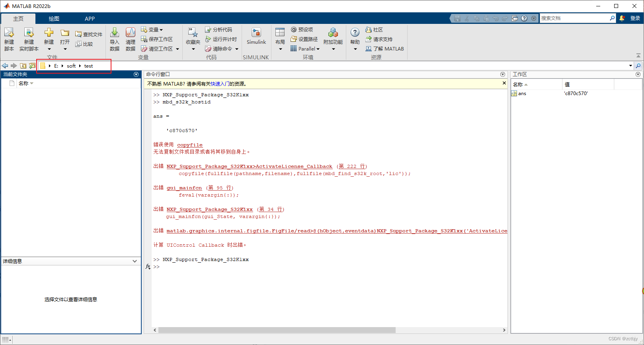Screen dimensions: 644x345
Task: Collapse the toolstrip with the arrow
Action: [638, 55]
